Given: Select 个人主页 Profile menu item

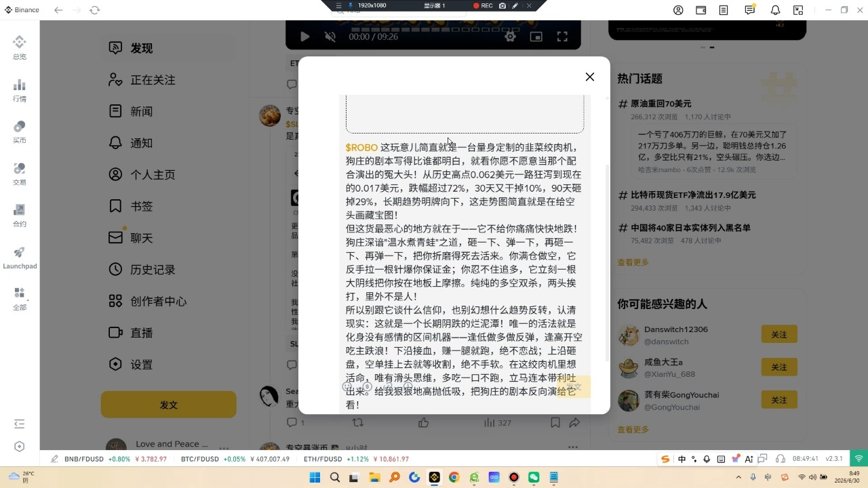Looking at the screenshot, I should pyautogui.click(x=169, y=175).
